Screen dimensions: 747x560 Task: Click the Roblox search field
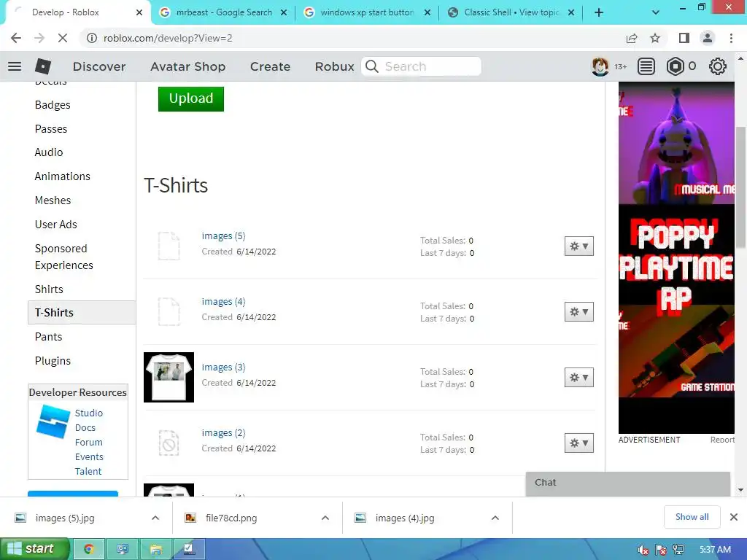click(x=421, y=66)
